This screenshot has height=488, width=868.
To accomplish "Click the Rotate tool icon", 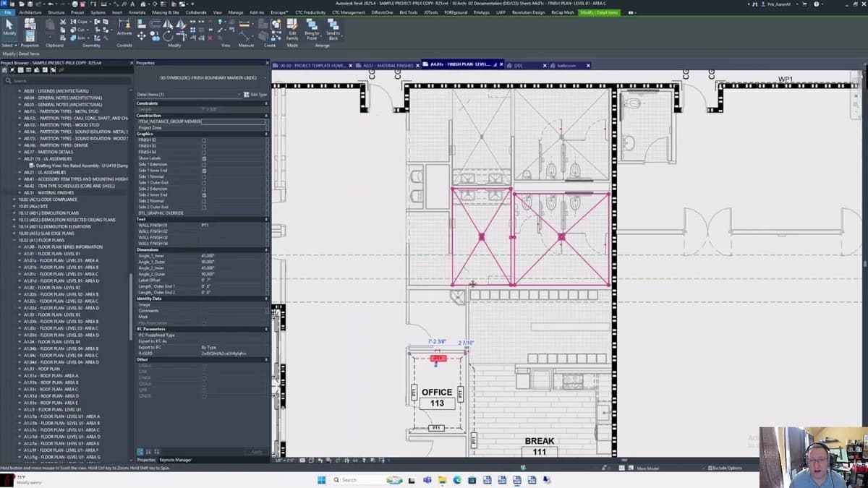I will tap(168, 36).
